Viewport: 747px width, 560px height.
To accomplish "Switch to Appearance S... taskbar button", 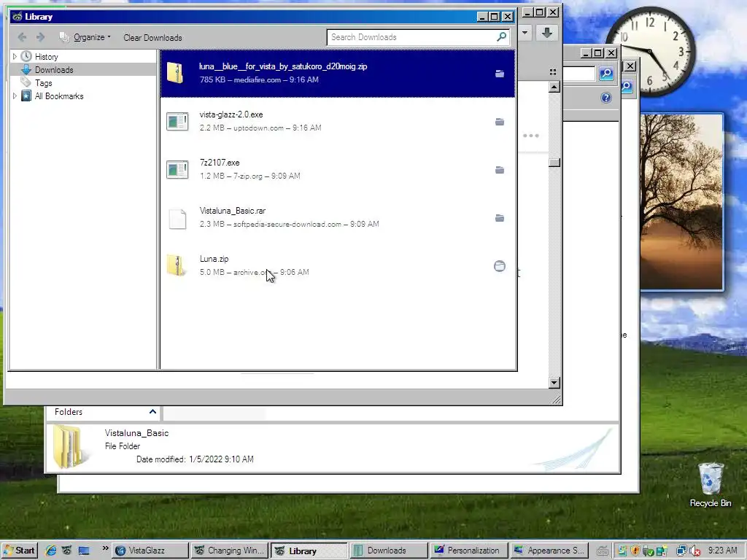I will click(549, 551).
